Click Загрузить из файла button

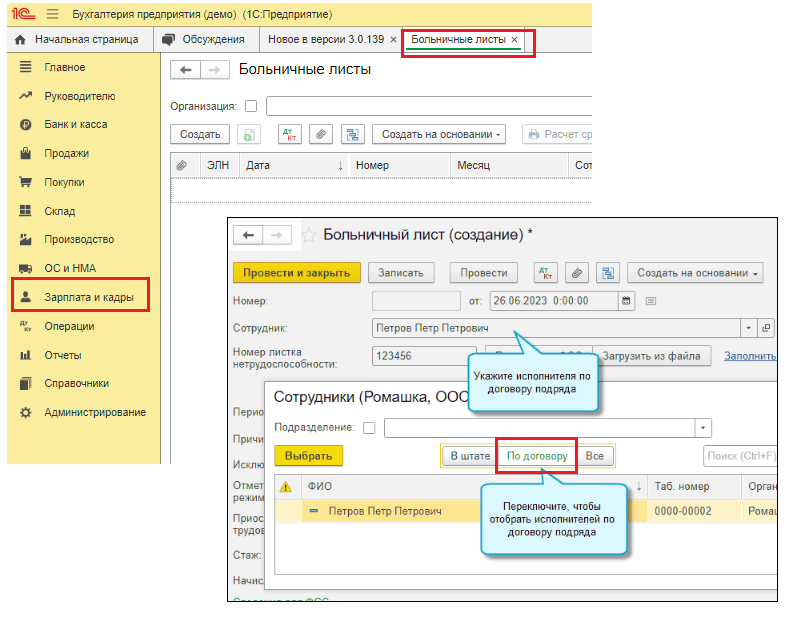click(x=651, y=356)
